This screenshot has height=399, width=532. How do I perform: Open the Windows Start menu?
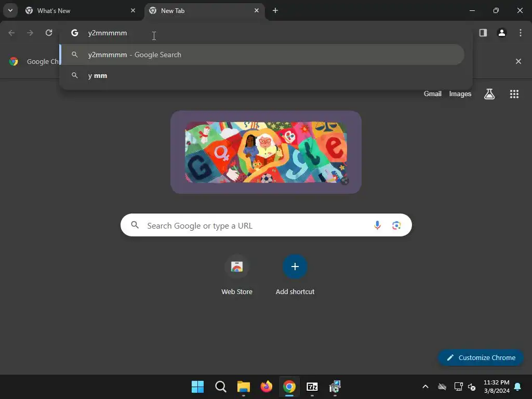tap(197, 387)
